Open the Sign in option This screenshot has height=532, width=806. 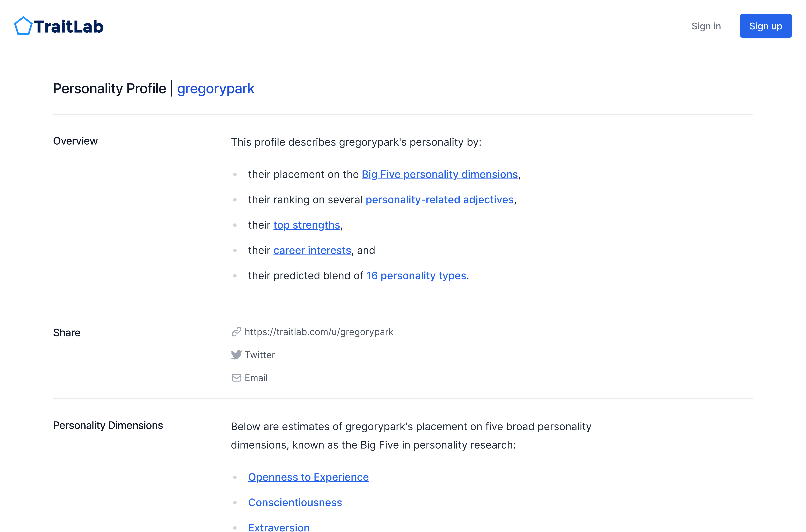point(706,26)
